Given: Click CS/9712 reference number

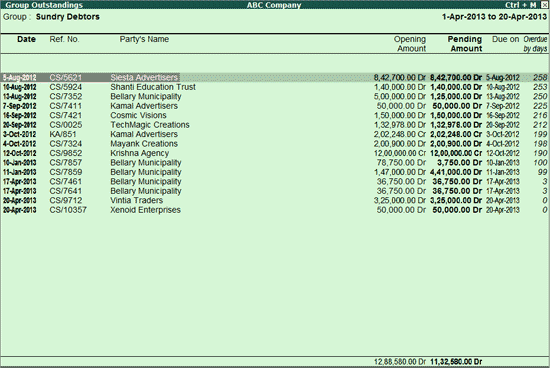Looking at the screenshot, I should click(x=66, y=201).
